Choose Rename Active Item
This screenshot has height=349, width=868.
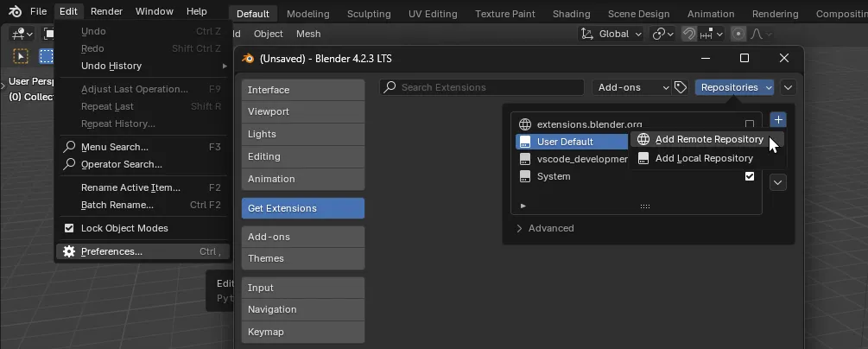point(143,187)
